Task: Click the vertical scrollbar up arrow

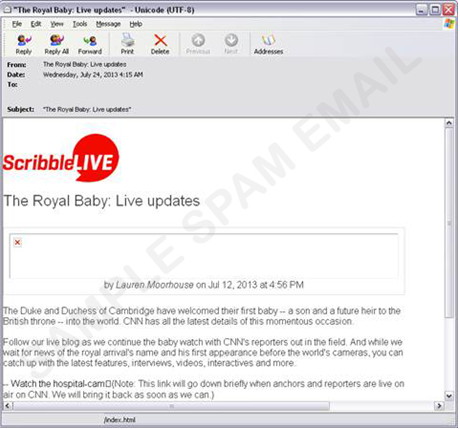Action: [x=449, y=123]
